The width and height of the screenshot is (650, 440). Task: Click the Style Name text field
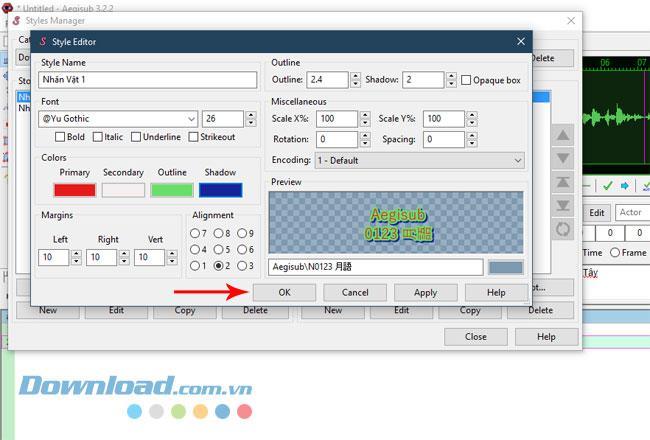[x=148, y=80]
